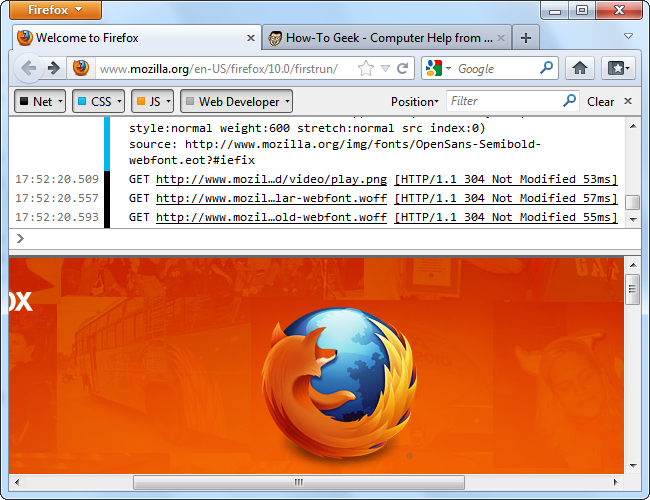
Task: Click the search magnifier in Google box
Action: [547, 68]
